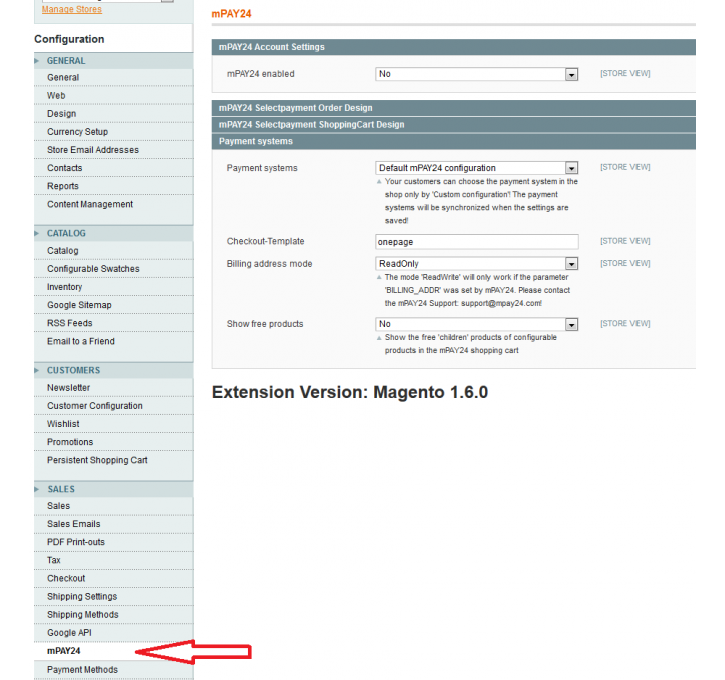The height and width of the screenshot is (680, 725).
Task: Open Checkout settings
Action: [113, 578]
